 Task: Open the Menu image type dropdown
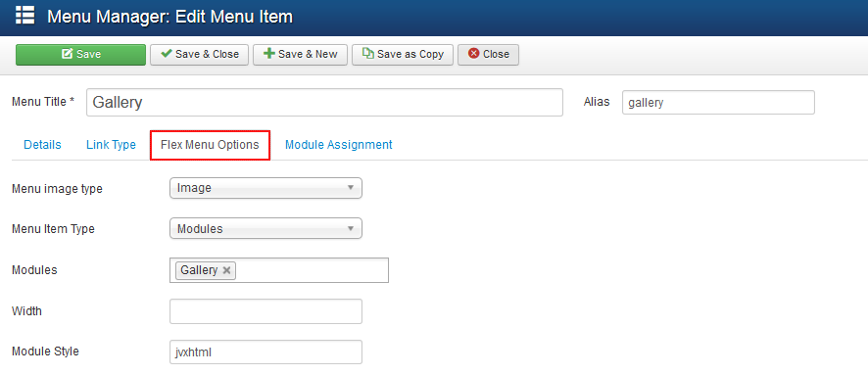tap(265, 188)
